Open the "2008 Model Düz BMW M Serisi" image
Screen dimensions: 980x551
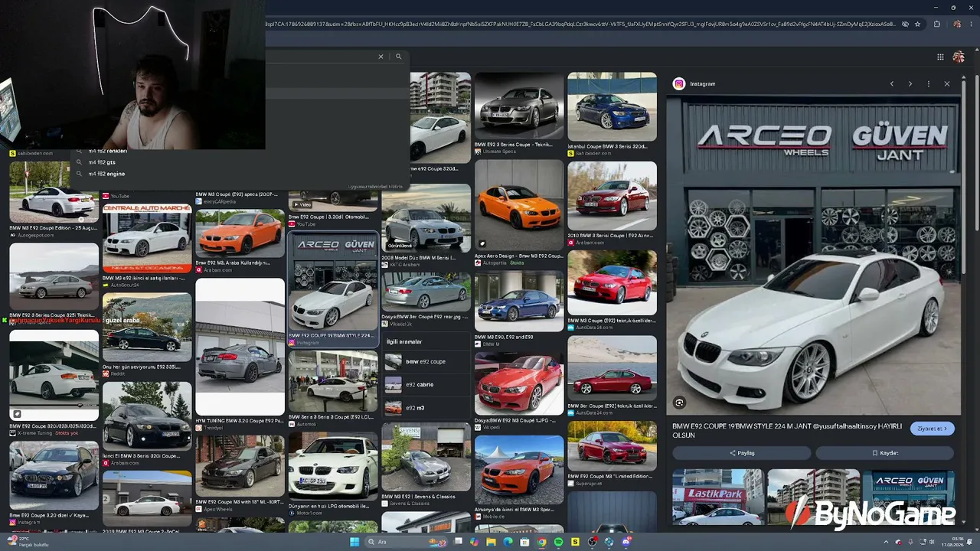coord(426,217)
